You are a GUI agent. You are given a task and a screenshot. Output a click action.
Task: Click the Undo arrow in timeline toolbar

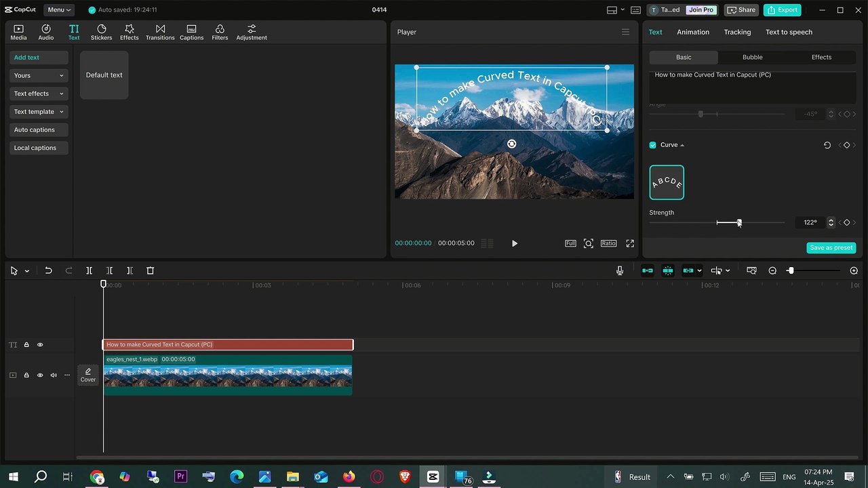[48, 270]
